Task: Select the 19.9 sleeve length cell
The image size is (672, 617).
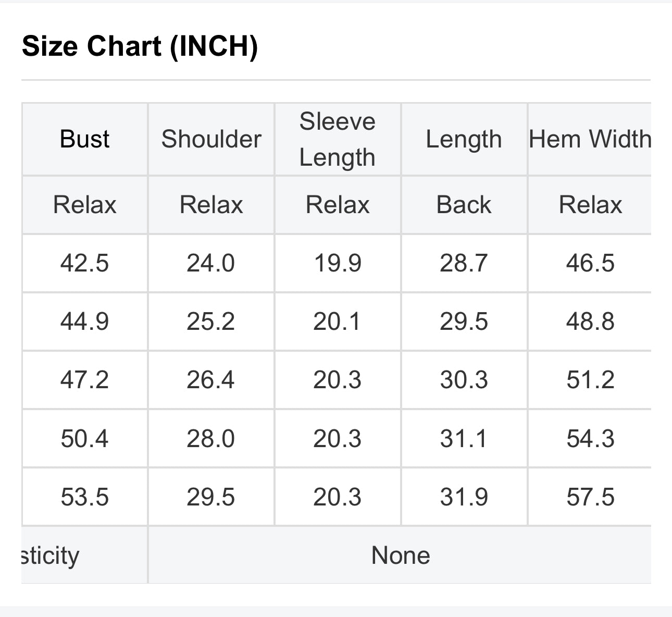Action: click(338, 263)
